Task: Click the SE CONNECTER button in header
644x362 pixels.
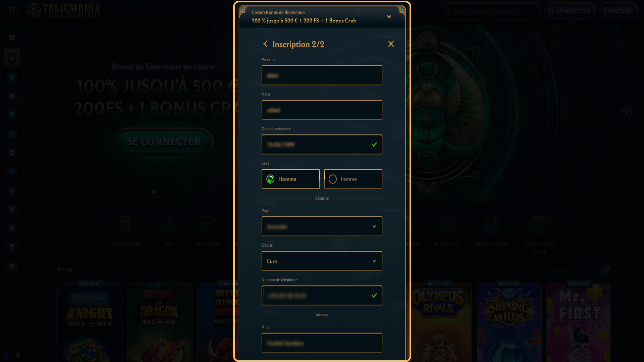Action: tap(569, 11)
